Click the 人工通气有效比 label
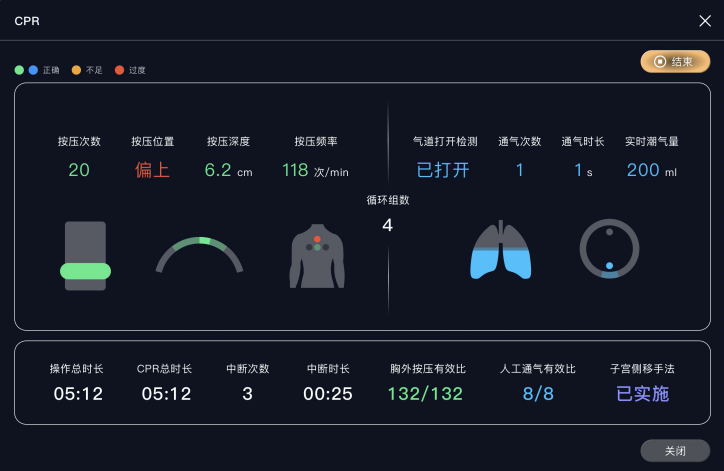The height and width of the screenshot is (471, 724). click(537, 368)
